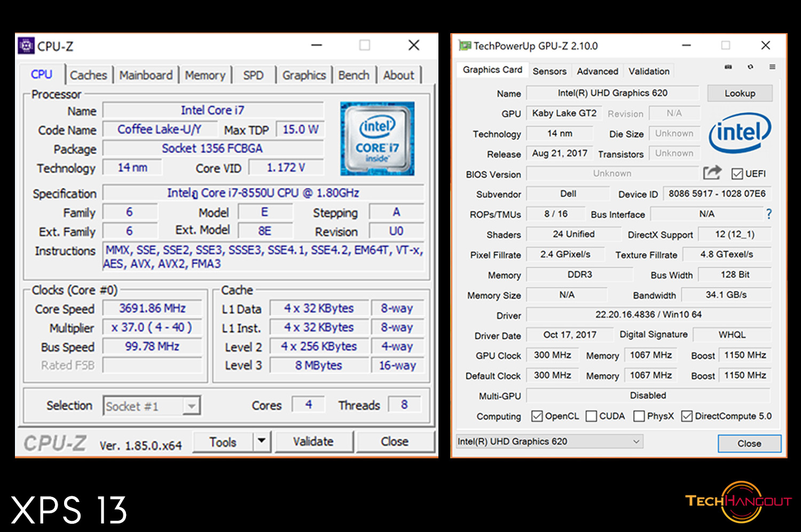Expand the Tools dropdown arrow in CPU-Z

[x=262, y=441]
